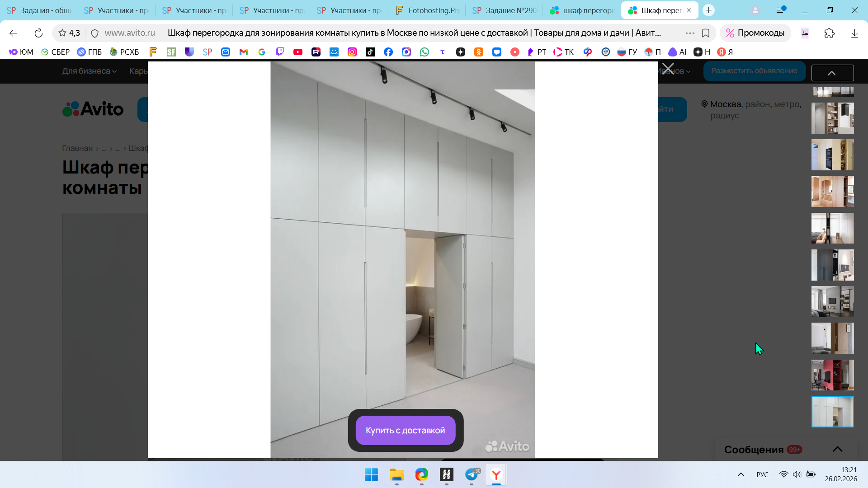Screen dimensions: 868x488
Task: Click the browser extensions puzzle icon
Action: [829, 33]
